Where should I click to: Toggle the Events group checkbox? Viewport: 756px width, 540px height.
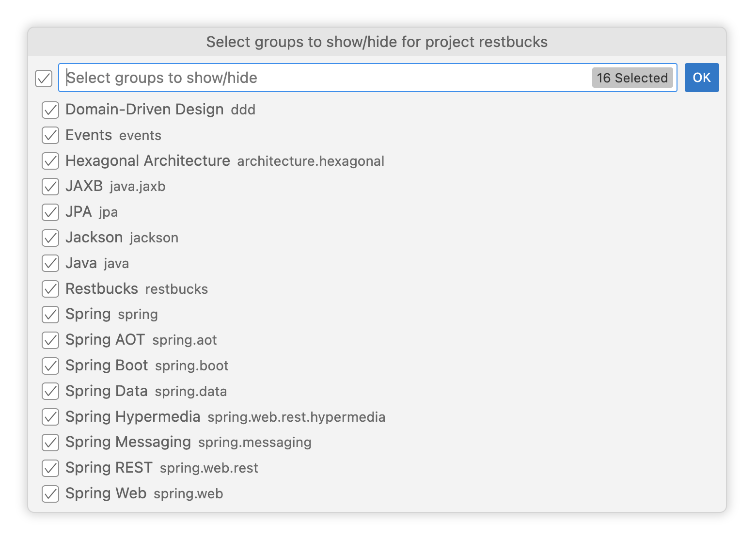(50, 135)
